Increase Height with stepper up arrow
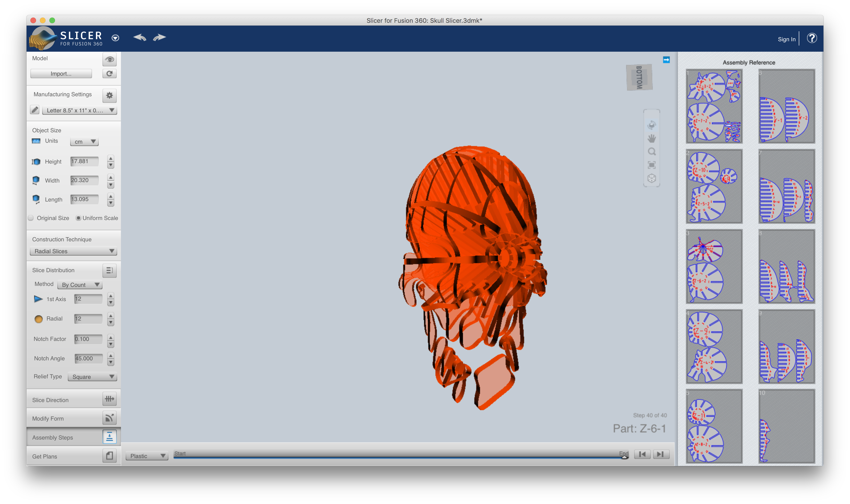Viewport: 850px width, 504px height. 111,158
